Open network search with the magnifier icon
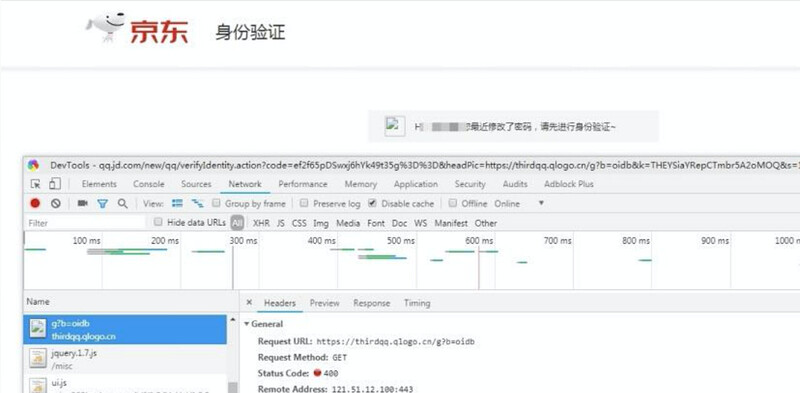Screen dimensions: 800x393 122,204
